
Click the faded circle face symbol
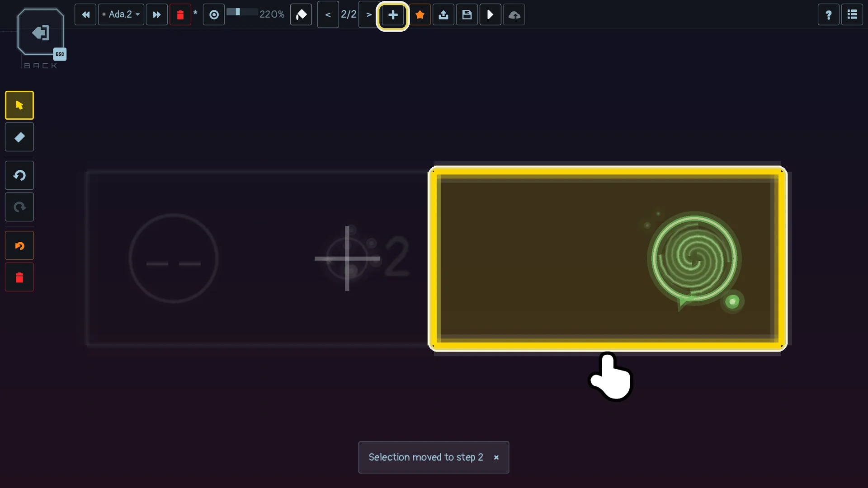click(x=174, y=258)
